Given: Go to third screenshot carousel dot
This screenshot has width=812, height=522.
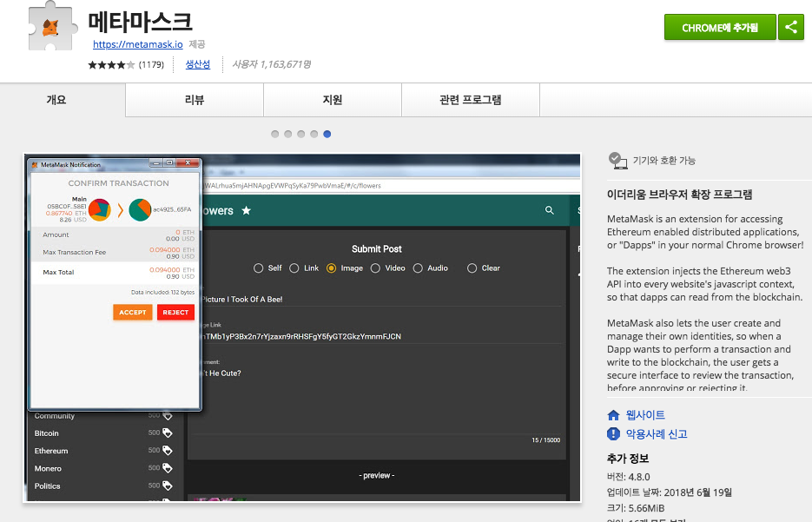Looking at the screenshot, I should coord(300,134).
